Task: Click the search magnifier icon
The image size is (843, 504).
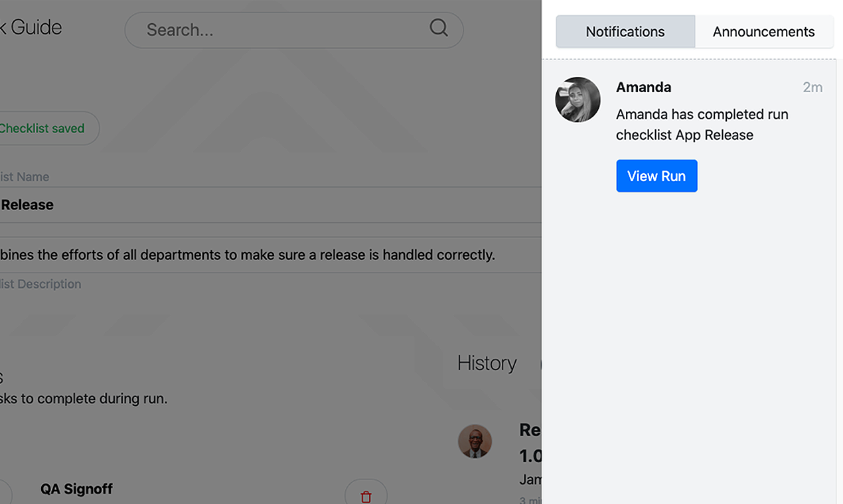Action: tap(439, 28)
